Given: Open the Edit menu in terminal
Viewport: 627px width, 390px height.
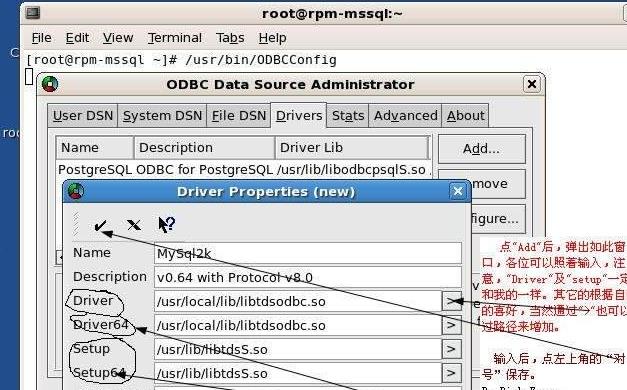Looking at the screenshot, I should point(77,38).
